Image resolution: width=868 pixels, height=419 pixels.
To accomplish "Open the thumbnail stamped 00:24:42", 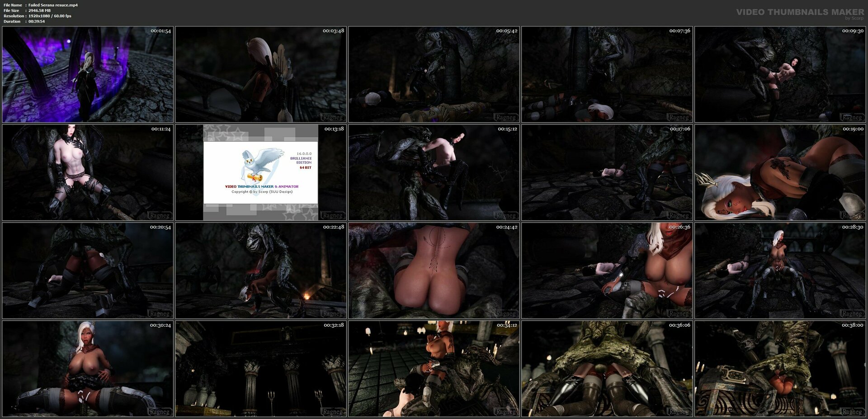I will pyautogui.click(x=434, y=271).
